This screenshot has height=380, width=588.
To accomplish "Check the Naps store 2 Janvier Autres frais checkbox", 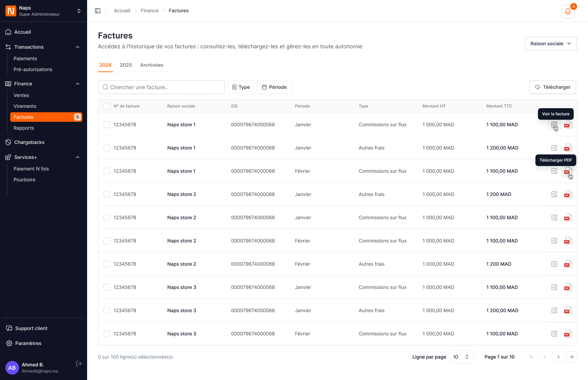I will coord(107,194).
